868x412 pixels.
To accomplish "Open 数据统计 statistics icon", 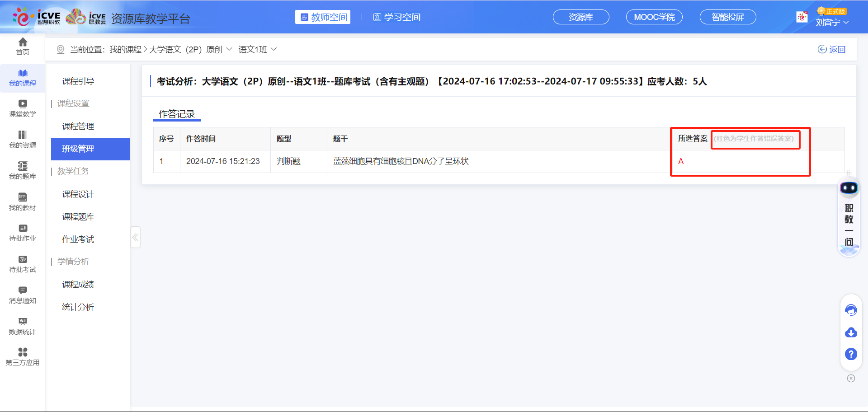I will (x=23, y=326).
